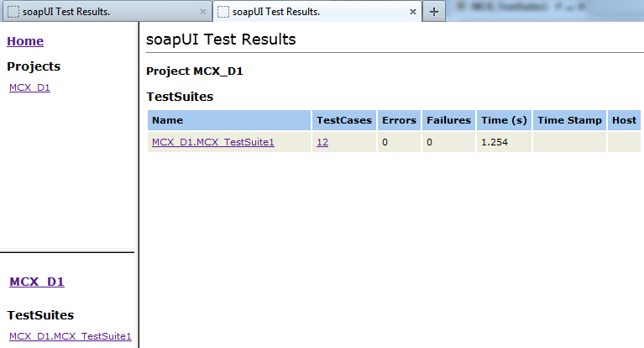644x348 pixels.
Task: Click the soapUI Test Results page heading
Action: [221, 40]
